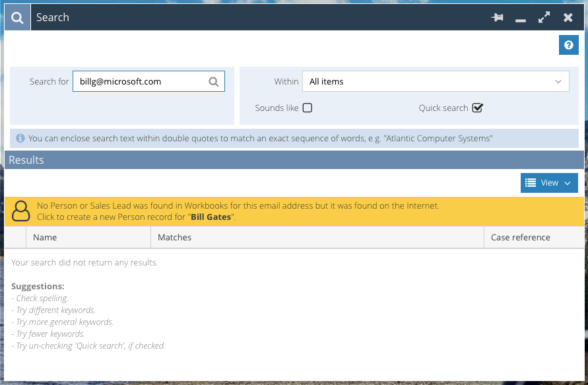This screenshot has width=588, height=385.
Task: Click the 'Try different keywords.' suggestion
Action: [x=53, y=310]
